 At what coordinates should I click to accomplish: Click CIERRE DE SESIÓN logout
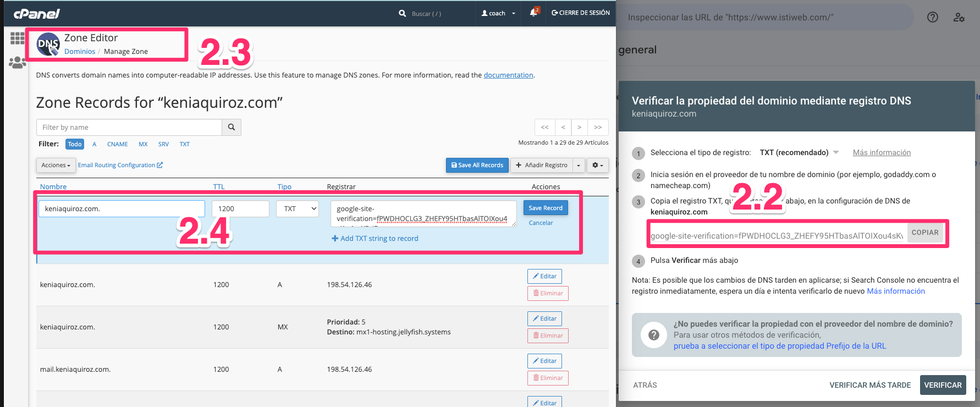(x=581, y=13)
